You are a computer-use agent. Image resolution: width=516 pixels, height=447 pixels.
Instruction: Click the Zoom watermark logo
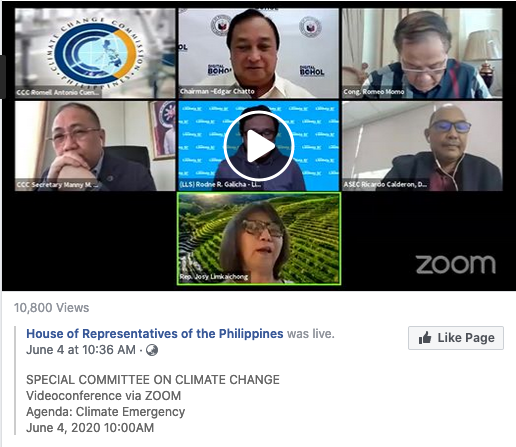(x=456, y=265)
